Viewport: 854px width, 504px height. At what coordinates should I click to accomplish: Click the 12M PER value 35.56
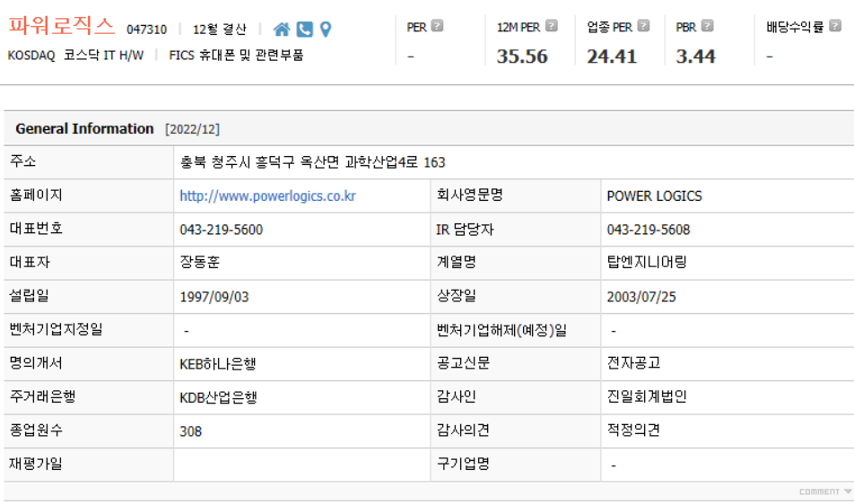pos(522,56)
